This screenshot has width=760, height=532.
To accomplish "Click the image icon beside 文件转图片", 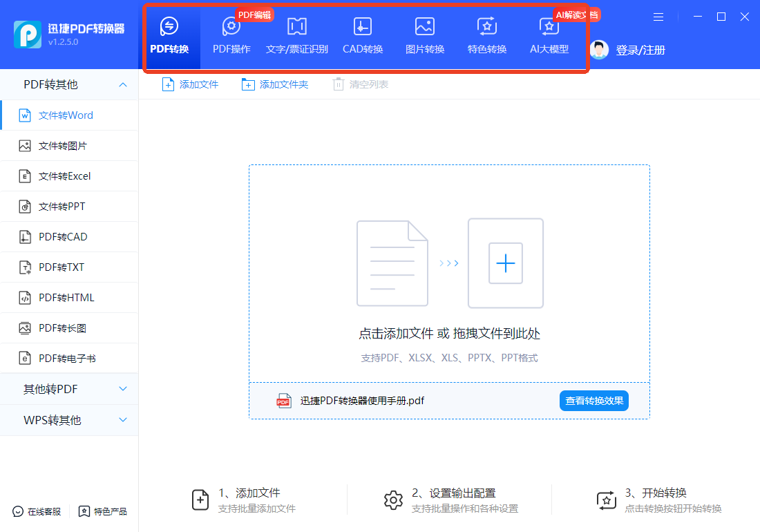I will coord(25,146).
